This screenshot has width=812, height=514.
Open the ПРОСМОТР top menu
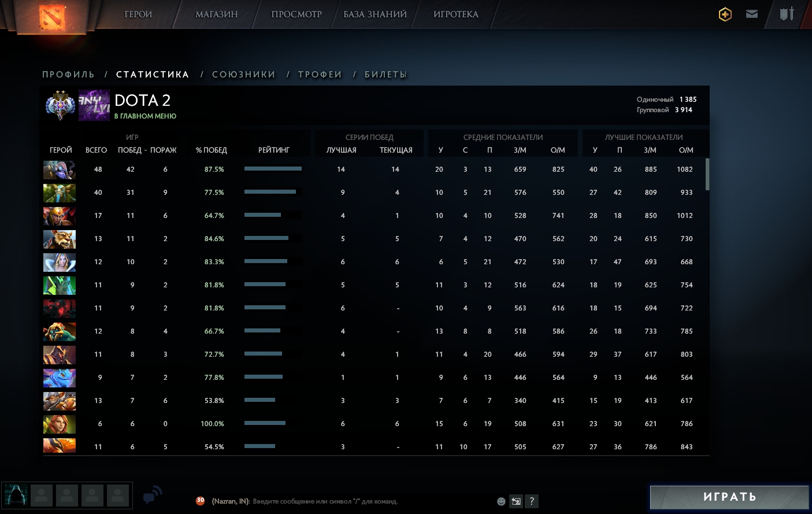(x=296, y=14)
